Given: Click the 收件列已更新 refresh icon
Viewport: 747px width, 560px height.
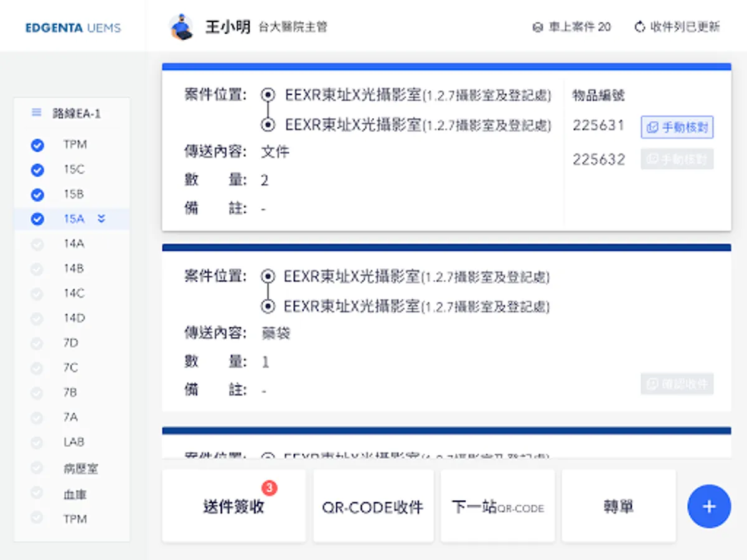Looking at the screenshot, I should coord(639,27).
